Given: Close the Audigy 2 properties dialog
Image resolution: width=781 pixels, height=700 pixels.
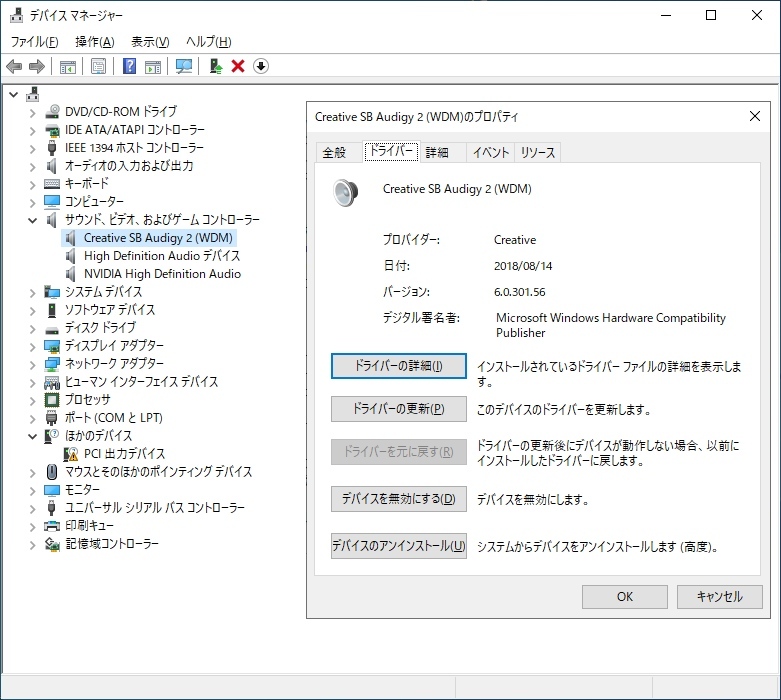Looking at the screenshot, I should pyautogui.click(x=755, y=117).
